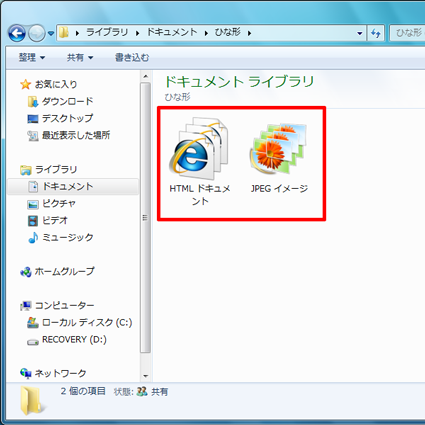Open recent pages dropdown next to Forward button
The image size is (425, 425).
(51, 33)
